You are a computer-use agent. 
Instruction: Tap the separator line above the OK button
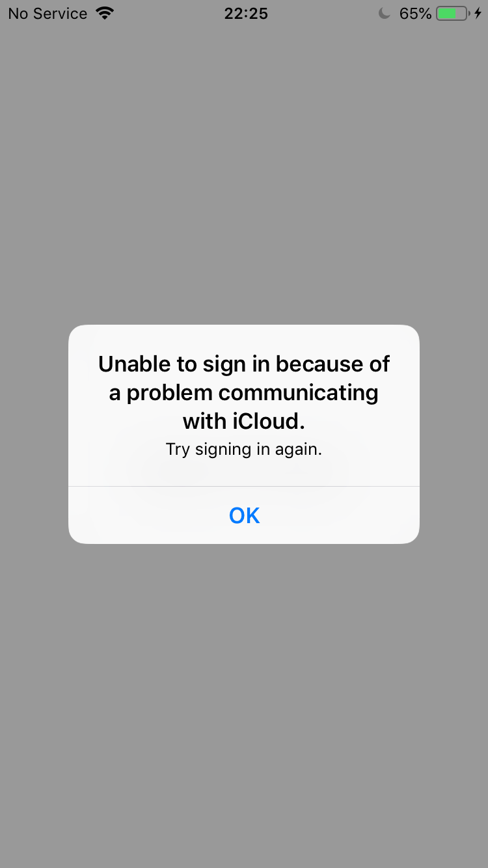[244, 486]
